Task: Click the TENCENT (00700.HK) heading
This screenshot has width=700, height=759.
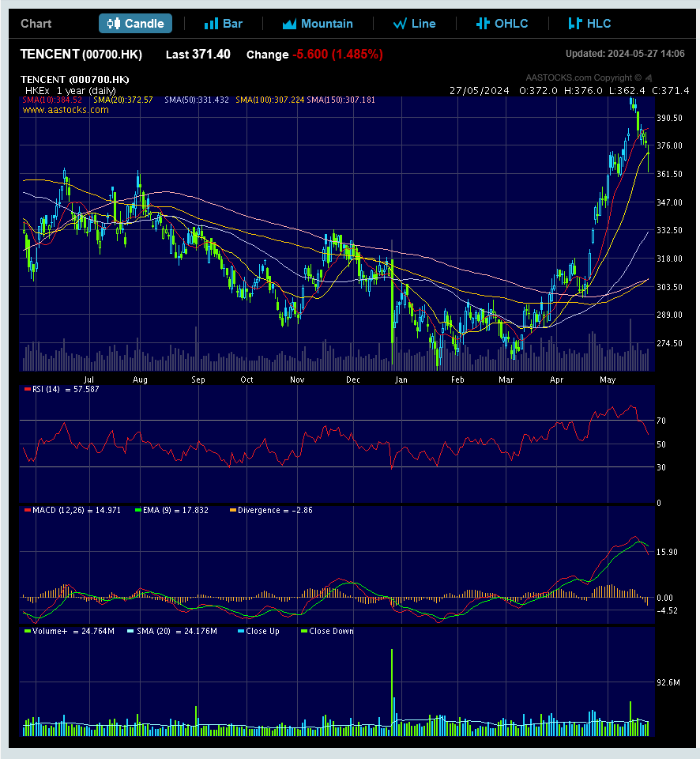Action: pyautogui.click(x=81, y=55)
